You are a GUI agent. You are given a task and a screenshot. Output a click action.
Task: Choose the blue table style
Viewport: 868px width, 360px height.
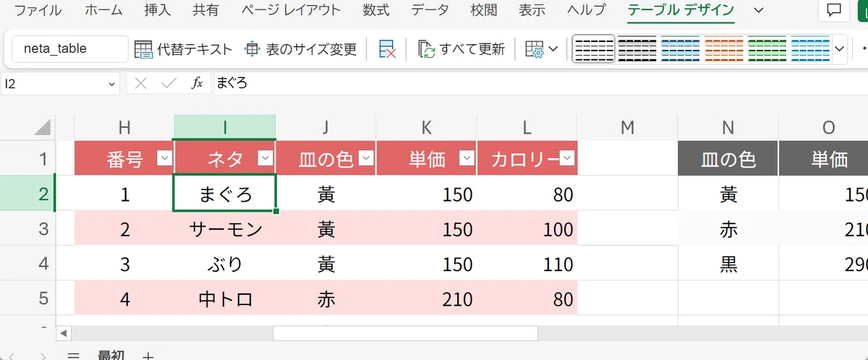click(x=680, y=49)
